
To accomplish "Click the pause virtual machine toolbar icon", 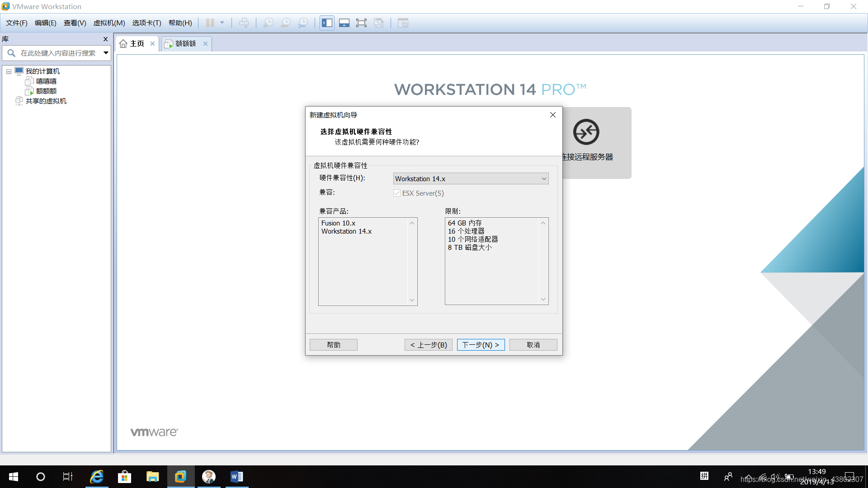I will click(210, 23).
